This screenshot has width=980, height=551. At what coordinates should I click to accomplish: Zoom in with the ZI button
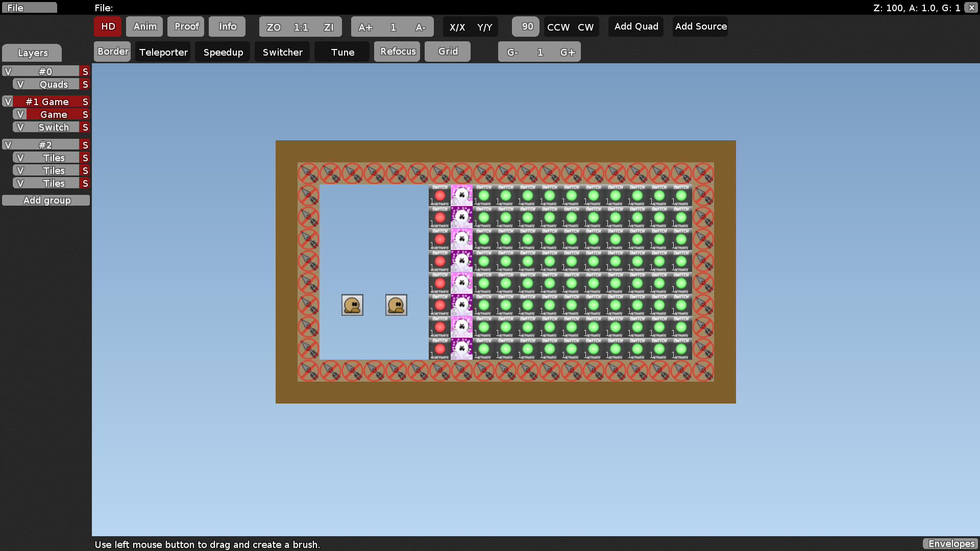329,27
